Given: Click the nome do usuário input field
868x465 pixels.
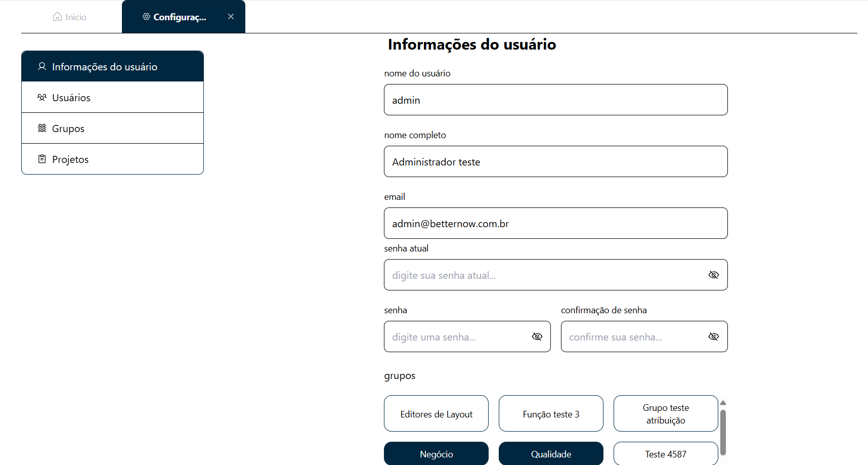Looking at the screenshot, I should pyautogui.click(x=555, y=100).
